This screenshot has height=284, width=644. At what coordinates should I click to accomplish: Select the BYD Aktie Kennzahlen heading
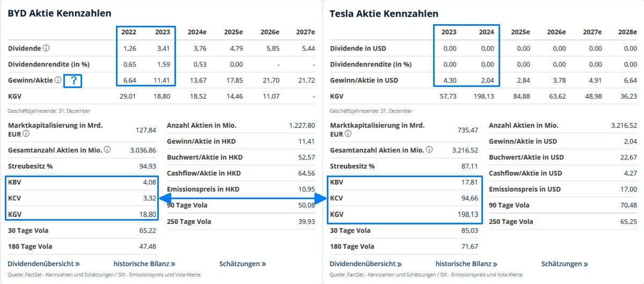click(x=60, y=13)
